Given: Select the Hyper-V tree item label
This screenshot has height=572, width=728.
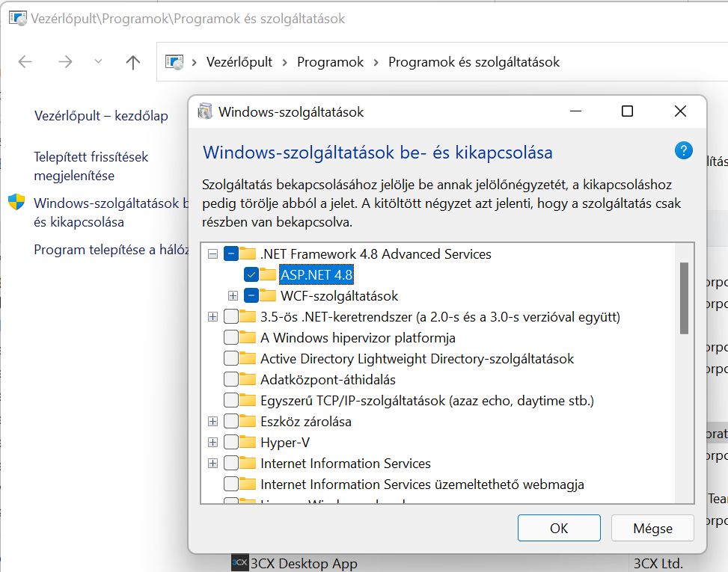Looking at the screenshot, I should pyautogui.click(x=285, y=442).
